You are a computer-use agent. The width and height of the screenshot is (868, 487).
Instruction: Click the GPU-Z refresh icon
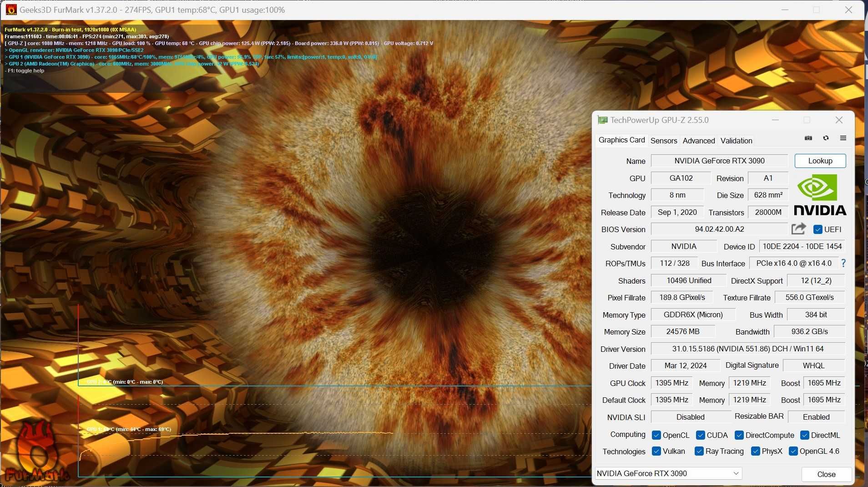click(826, 138)
